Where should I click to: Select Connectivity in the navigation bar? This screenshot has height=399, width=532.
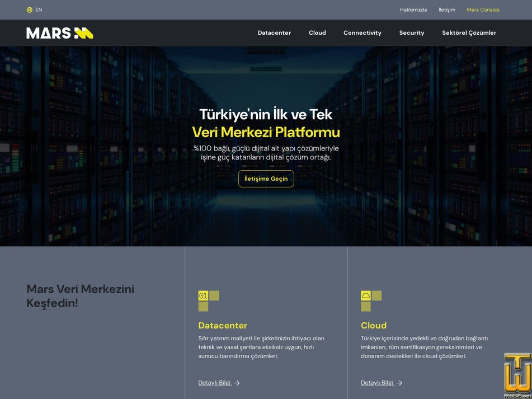362,33
